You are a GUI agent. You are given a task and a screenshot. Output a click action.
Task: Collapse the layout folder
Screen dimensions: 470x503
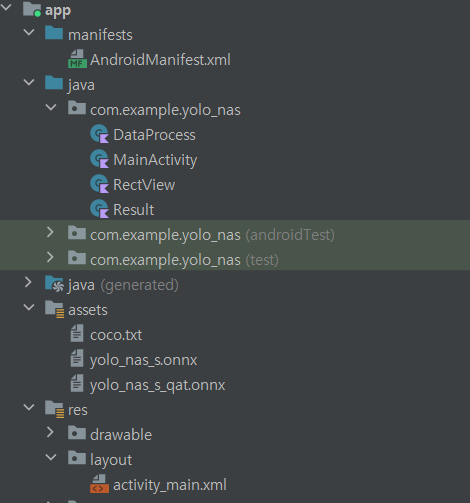tap(51, 457)
